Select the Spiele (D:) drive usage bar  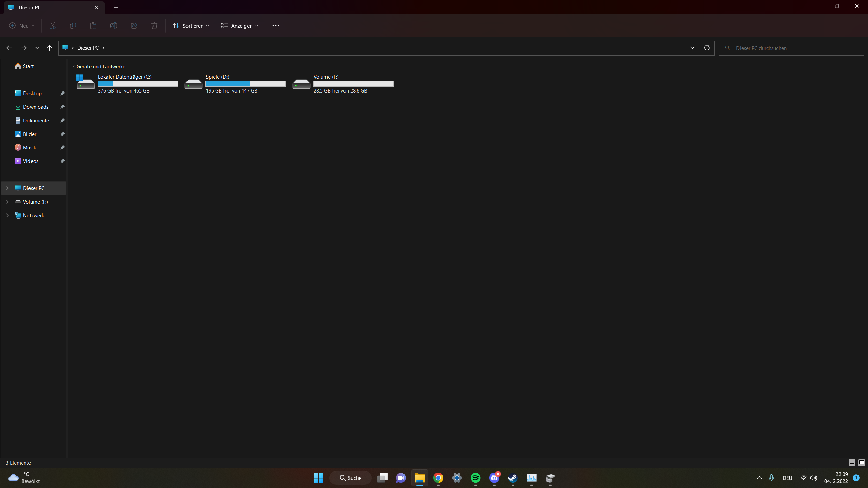pyautogui.click(x=245, y=84)
